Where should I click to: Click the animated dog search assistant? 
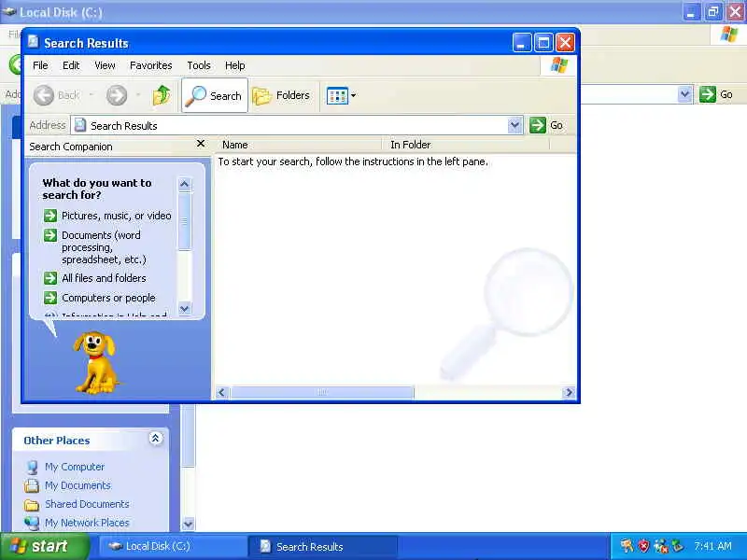pos(96,362)
